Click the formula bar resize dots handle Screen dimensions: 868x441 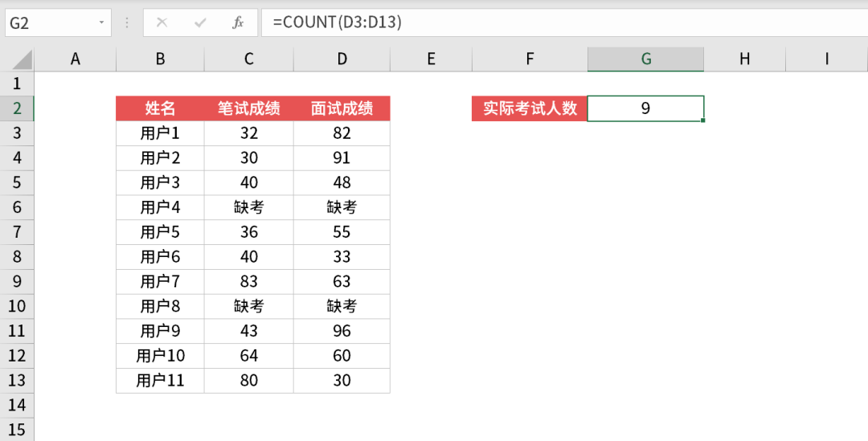126,22
